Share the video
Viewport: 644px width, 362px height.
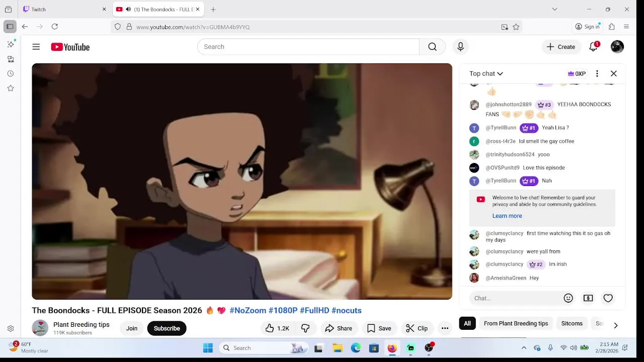339,328
